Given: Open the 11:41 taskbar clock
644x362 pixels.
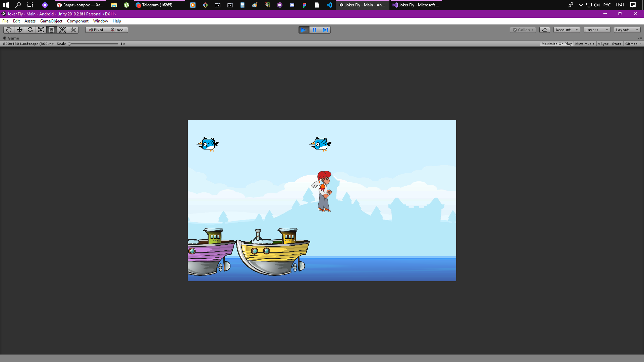Looking at the screenshot, I should (x=620, y=5).
